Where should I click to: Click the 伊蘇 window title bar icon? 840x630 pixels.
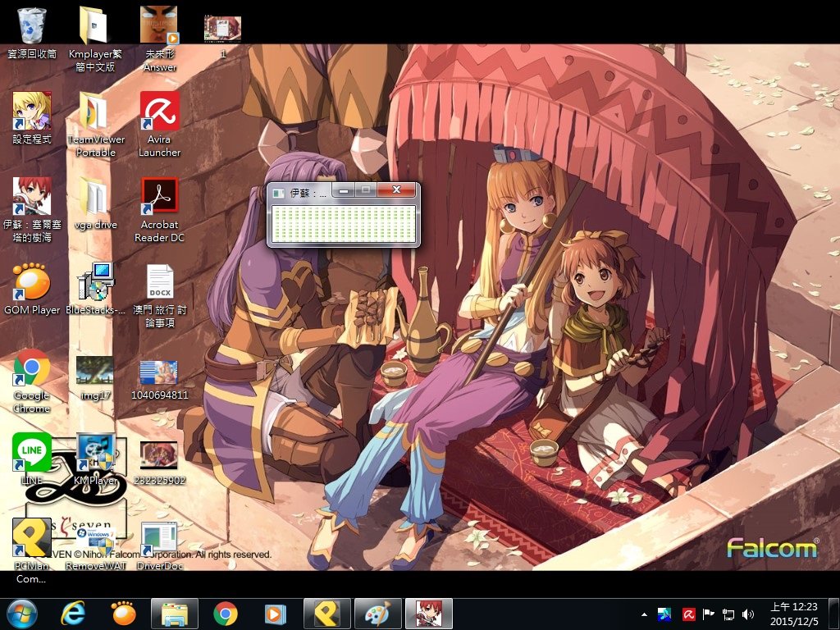pos(278,193)
